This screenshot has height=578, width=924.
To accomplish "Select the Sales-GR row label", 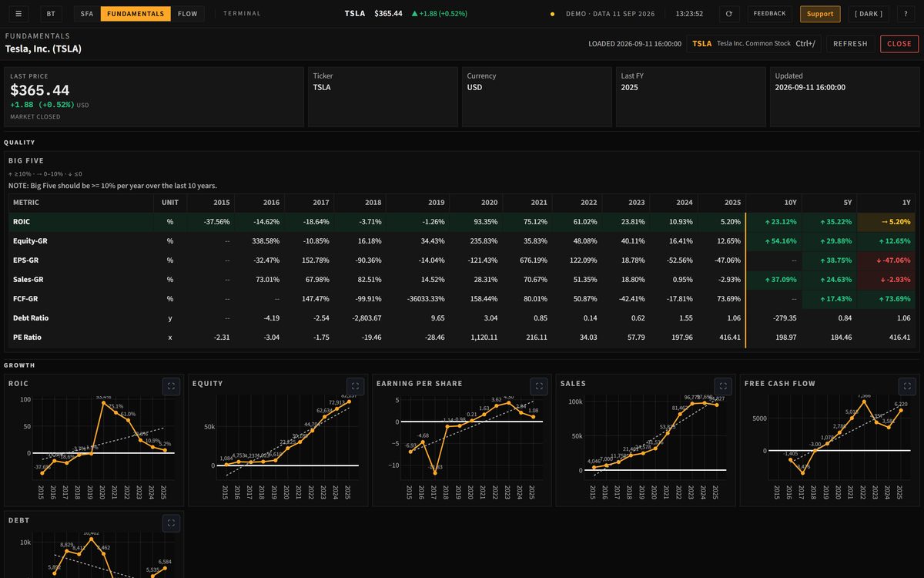I will [x=28, y=280].
